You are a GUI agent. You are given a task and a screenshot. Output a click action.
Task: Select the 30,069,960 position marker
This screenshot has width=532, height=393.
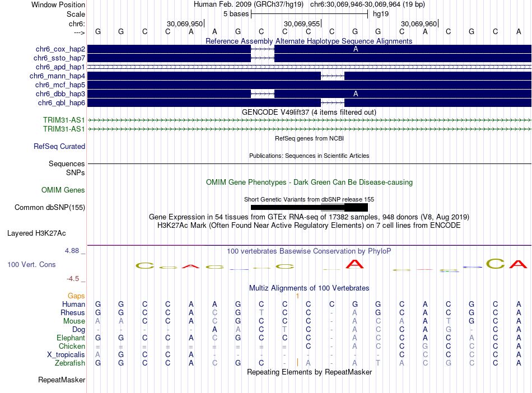(419, 24)
